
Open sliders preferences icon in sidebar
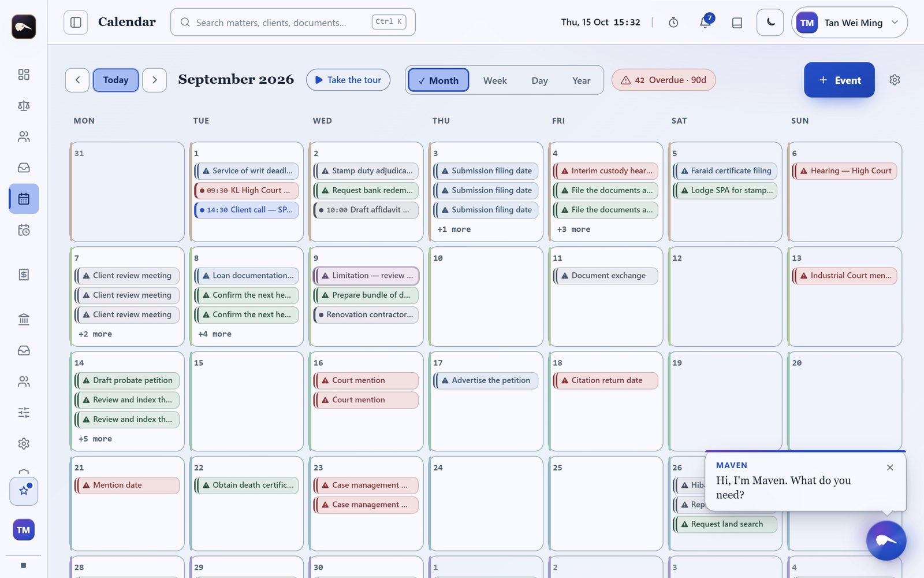click(24, 413)
